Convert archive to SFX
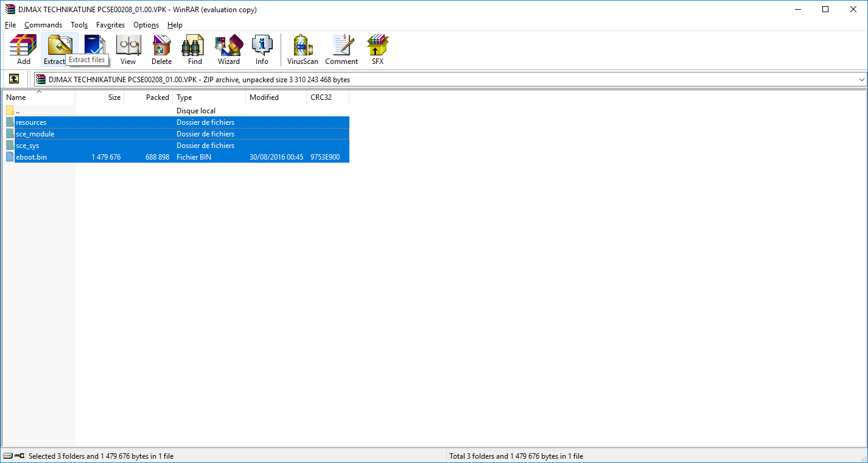The height and width of the screenshot is (463, 868). (377, 49)
